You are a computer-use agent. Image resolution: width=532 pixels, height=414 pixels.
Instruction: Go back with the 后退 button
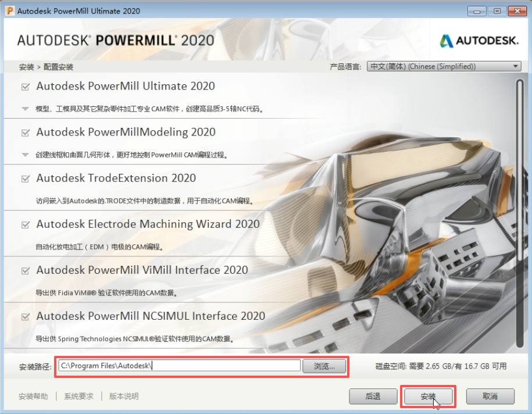click(x=373, y=396)
